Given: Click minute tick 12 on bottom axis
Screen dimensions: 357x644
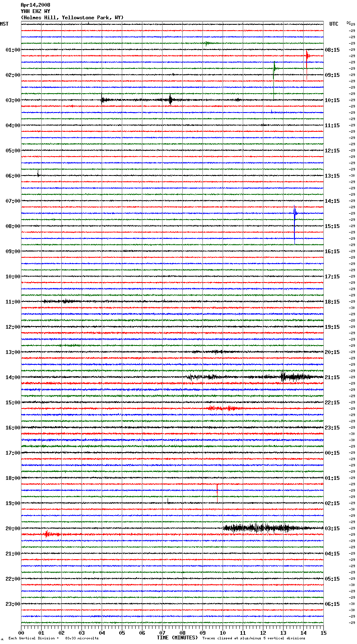Looking at the screenshot, I should click(x=263, y=633).
